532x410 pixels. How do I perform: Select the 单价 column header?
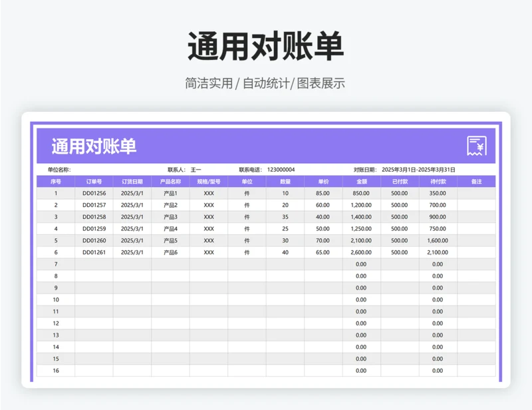(x=323, y=182)
